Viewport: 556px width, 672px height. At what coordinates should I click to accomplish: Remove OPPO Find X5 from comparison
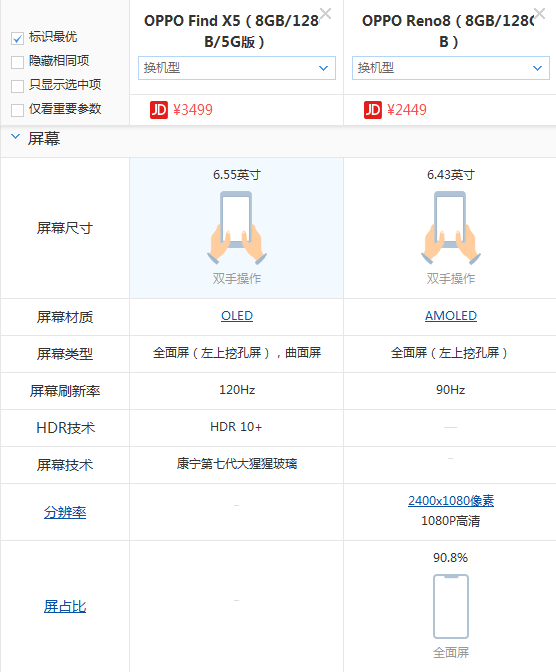click(325, 14)
